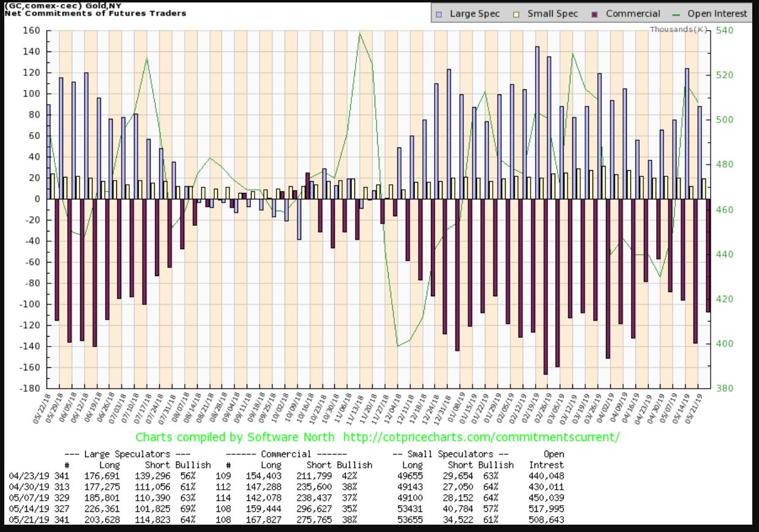Viewport: 759px width, 532px height.
Task: Click the Small Spec legend swatch
Action: pos(515,13)
